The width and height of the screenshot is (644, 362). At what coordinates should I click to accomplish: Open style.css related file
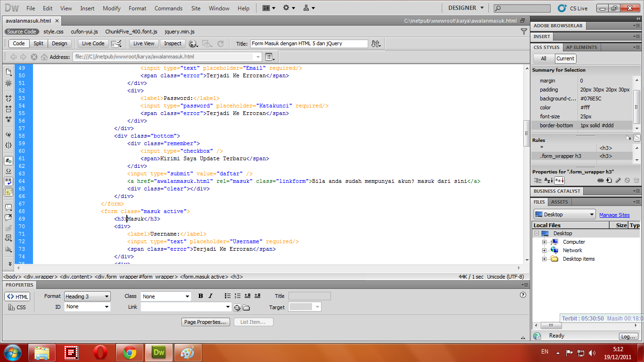pos(53,32)
